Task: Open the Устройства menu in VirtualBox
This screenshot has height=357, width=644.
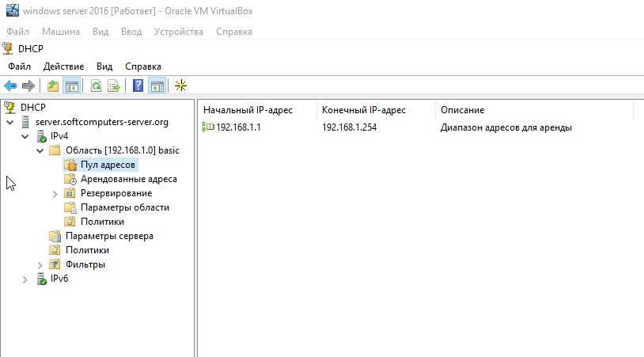Action: point(177,32)
